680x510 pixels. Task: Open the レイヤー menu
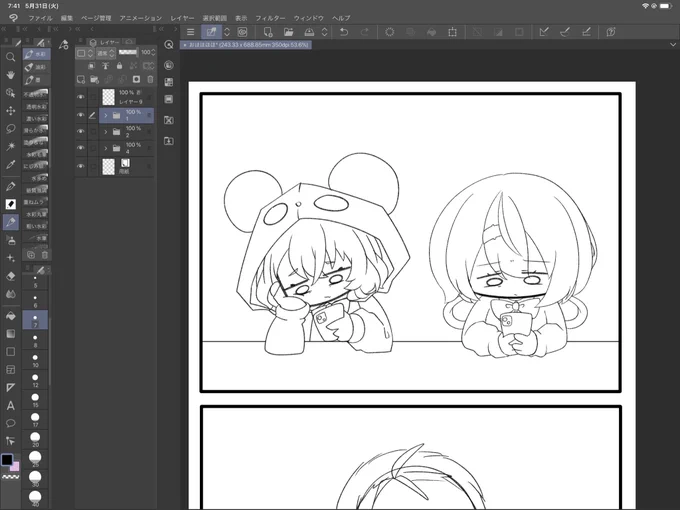click(x=182, y=18)
